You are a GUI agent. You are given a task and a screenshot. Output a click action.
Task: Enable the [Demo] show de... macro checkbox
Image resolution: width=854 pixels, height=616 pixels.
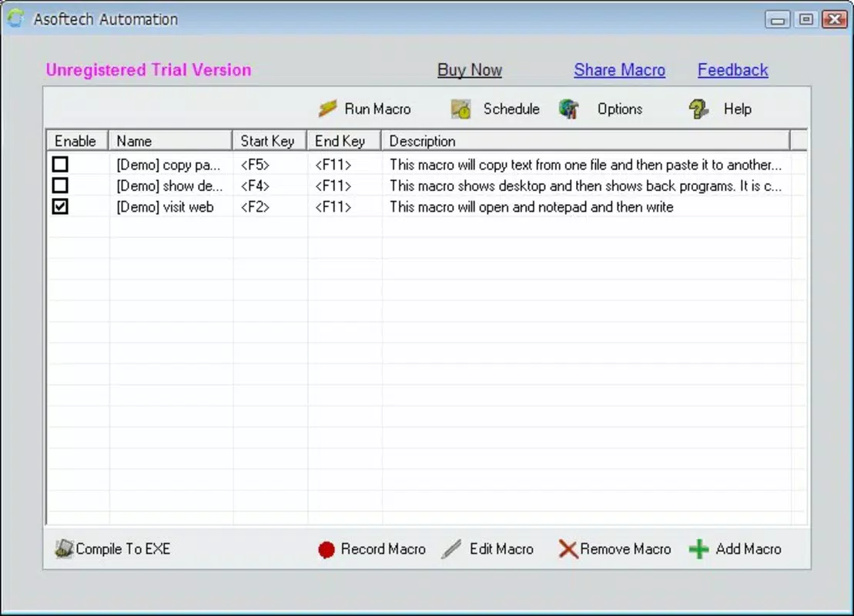coord(61,185)
